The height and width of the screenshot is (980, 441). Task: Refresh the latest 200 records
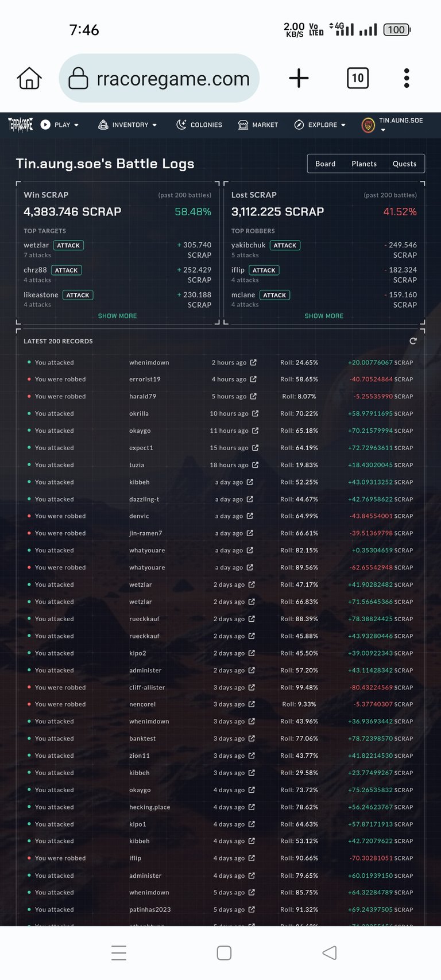tap(413, 341)
